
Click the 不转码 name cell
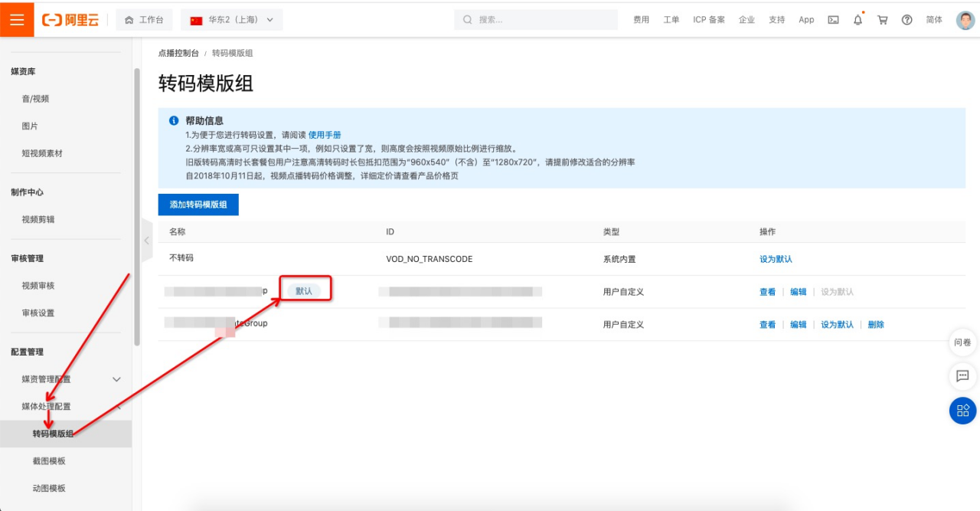181,258
